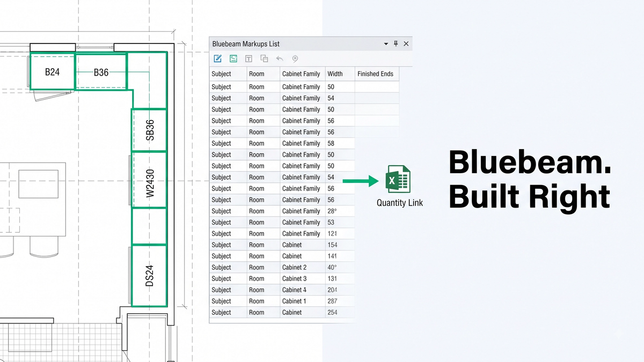
Task: Click Room cell in the Cabinet 1 row
Action: [x=264, y=301]
